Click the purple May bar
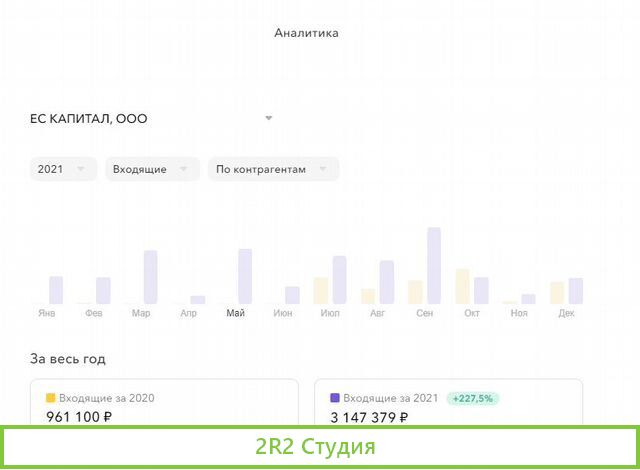The width and height of the screenshot is (640, 470). [245, 276]
